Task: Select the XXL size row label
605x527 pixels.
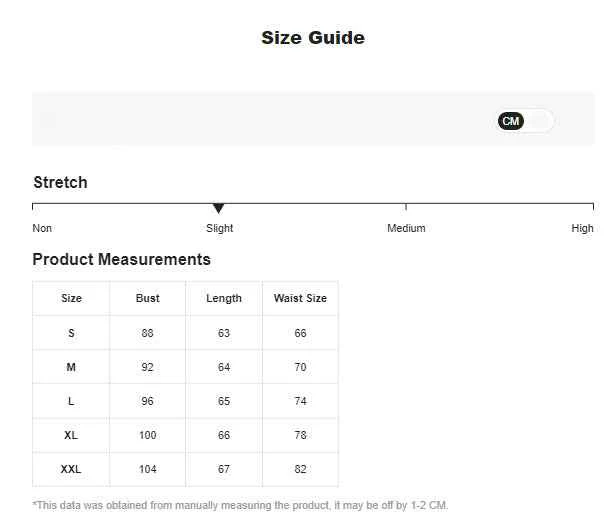Action: pos(71,469)
